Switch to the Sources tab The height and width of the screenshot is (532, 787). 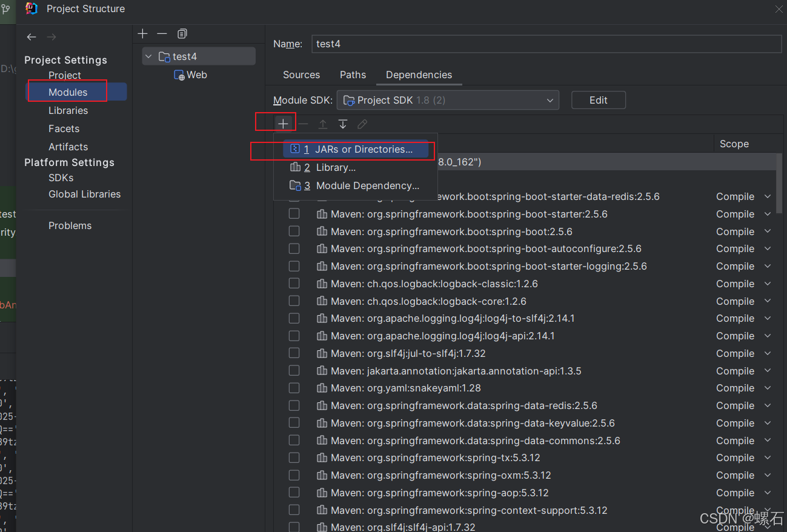[x=301, y=75]
